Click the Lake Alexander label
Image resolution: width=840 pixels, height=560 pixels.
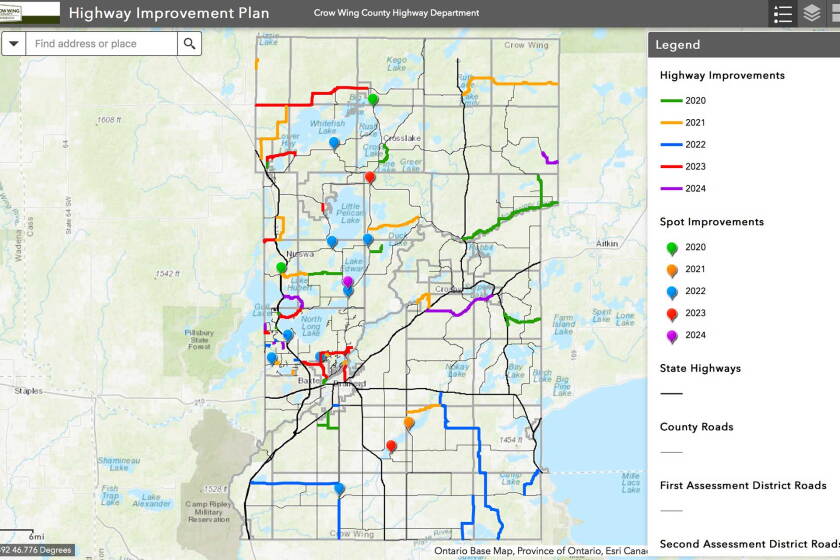pyautogui.click(x=151, y=501)
